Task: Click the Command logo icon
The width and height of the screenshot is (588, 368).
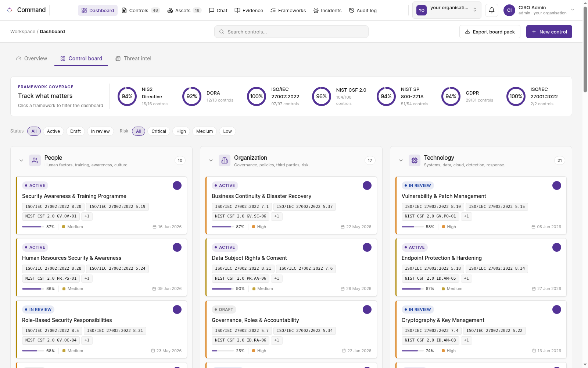Action: click(x=10, y=10)
